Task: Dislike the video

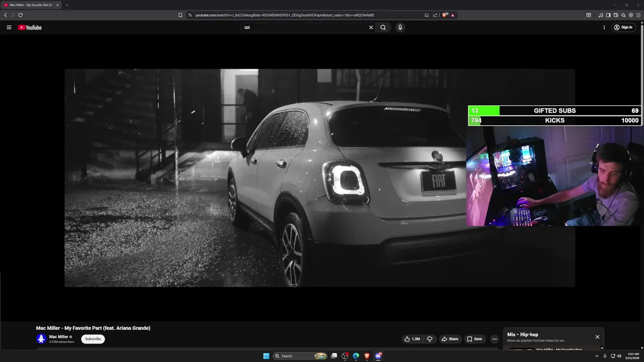Action: 430,339
